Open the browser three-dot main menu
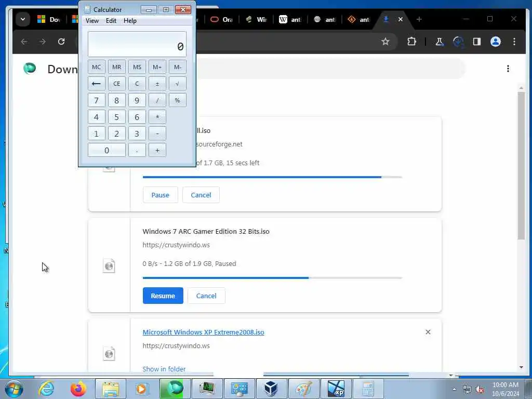 coord(514,42)
